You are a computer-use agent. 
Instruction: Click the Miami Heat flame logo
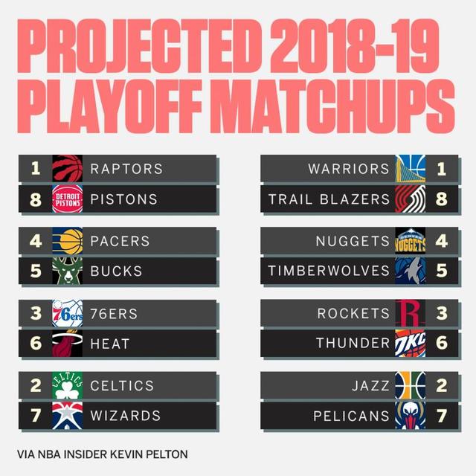[68, 344]
